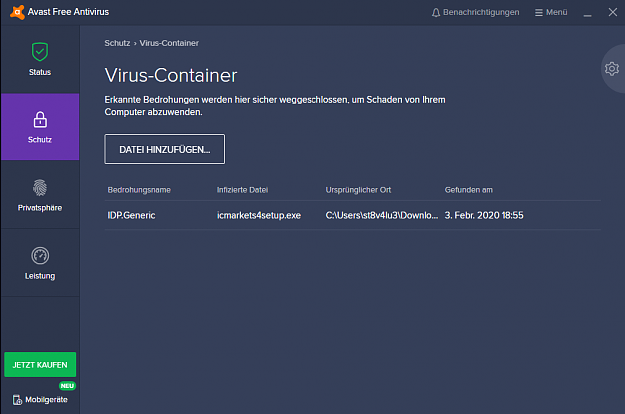Screen dimensions: 625x414
Task: Click the DATEI HINZUFÜGEN button
Action: [165, 149]
